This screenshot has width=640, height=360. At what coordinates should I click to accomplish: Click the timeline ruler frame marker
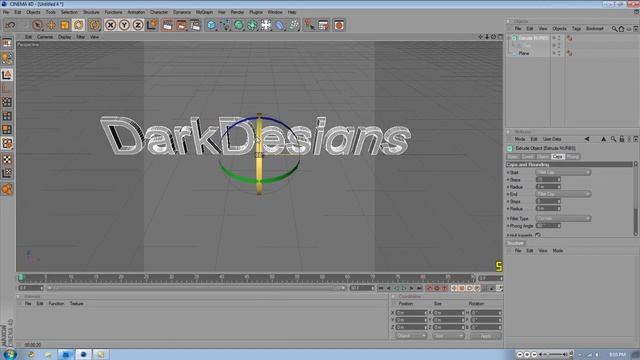[21, 278]
